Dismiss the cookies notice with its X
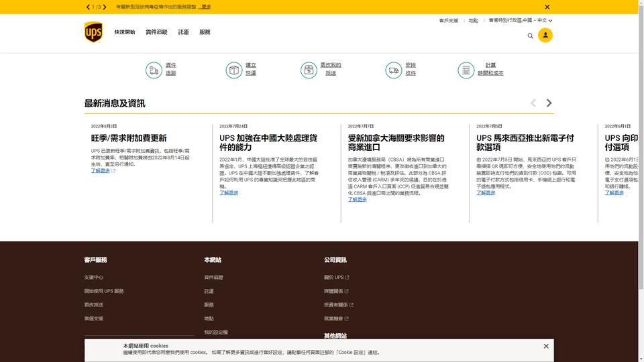The height and width of the screenshot is (362, 644). click(x=546, y=346)
